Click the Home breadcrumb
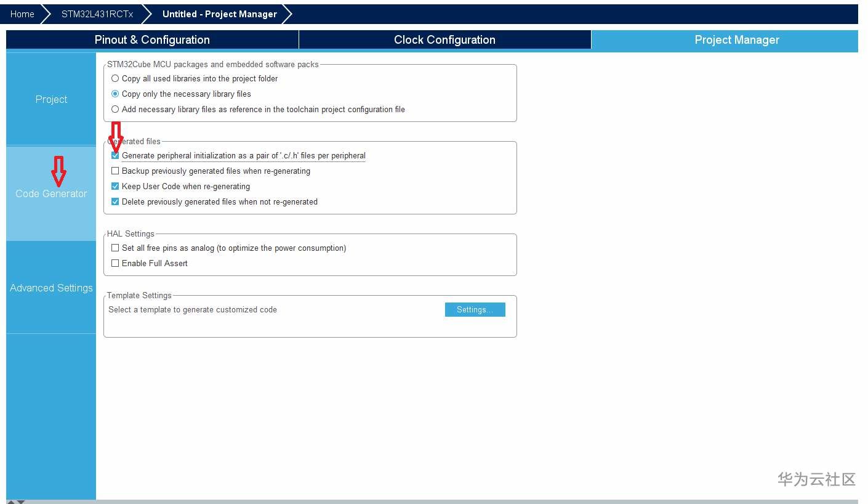The width and height of the screenshot is (868, 504). [22, 14]
